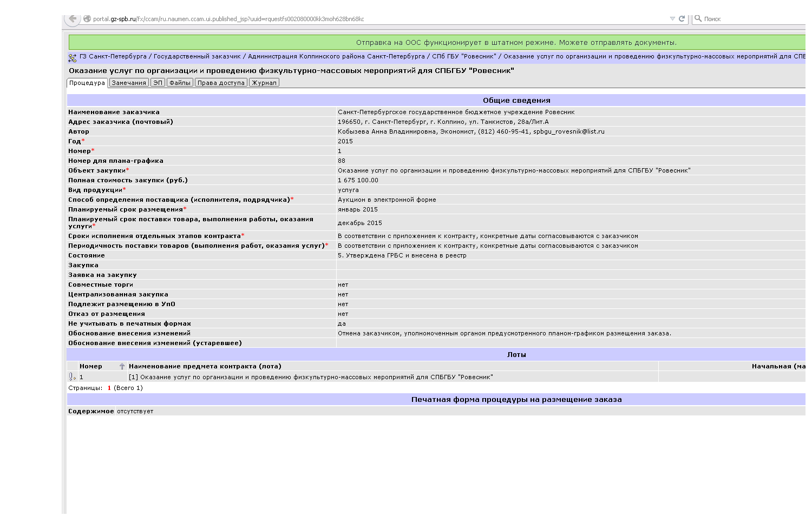
Task: Click the page title heading Оказание услуг
Action: coord(291,70)
